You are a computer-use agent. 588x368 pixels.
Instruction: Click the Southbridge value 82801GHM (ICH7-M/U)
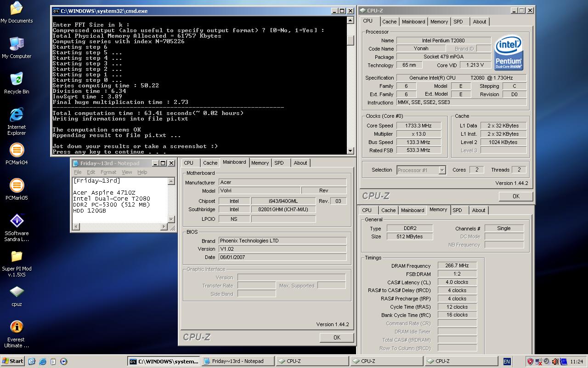click(283, 209)
